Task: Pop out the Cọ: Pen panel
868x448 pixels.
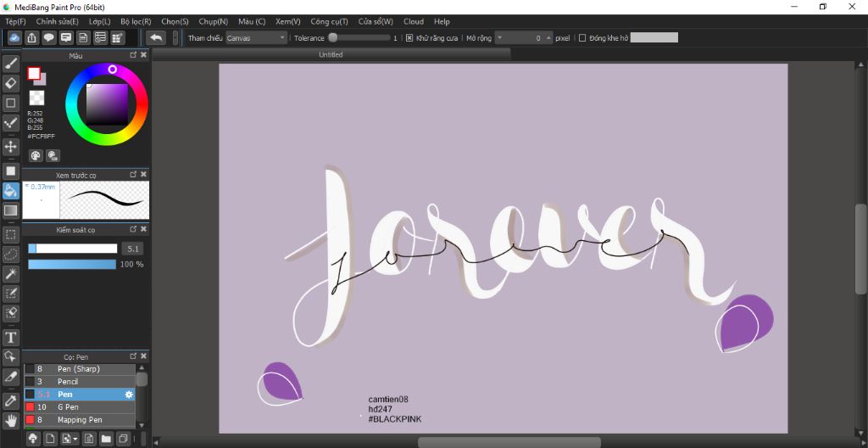Action: [x=133, y=356]
